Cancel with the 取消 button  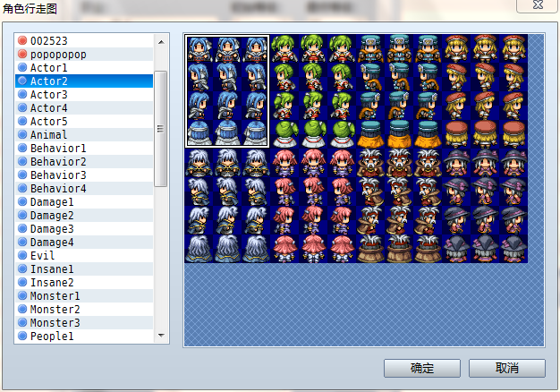(x=507, y=368)
